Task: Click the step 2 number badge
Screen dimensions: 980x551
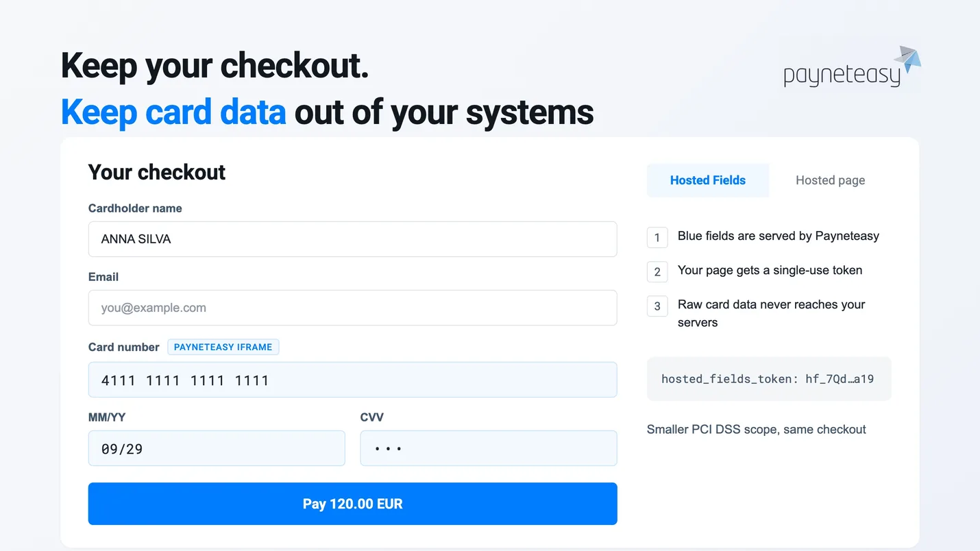Action: [x=657, y=271]
